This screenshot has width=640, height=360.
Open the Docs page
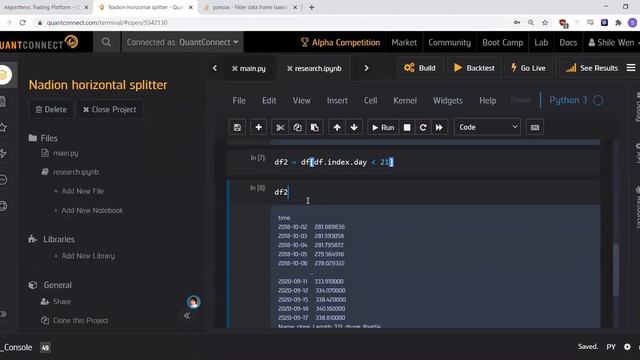(x=568, y=42)
